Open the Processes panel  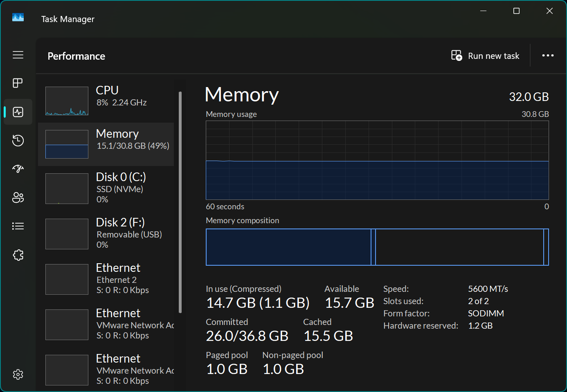pos(18,83)
